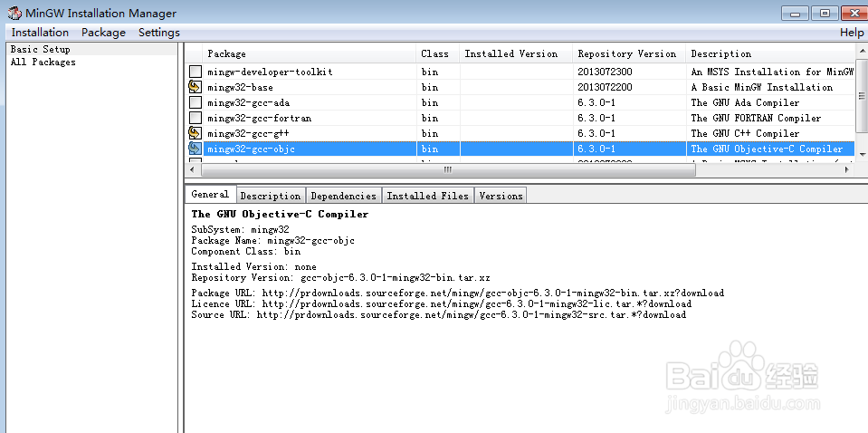Click the vertical scrollbar thumb of package list
Screen dimensions: 868x433
click(x=862, y=95)
